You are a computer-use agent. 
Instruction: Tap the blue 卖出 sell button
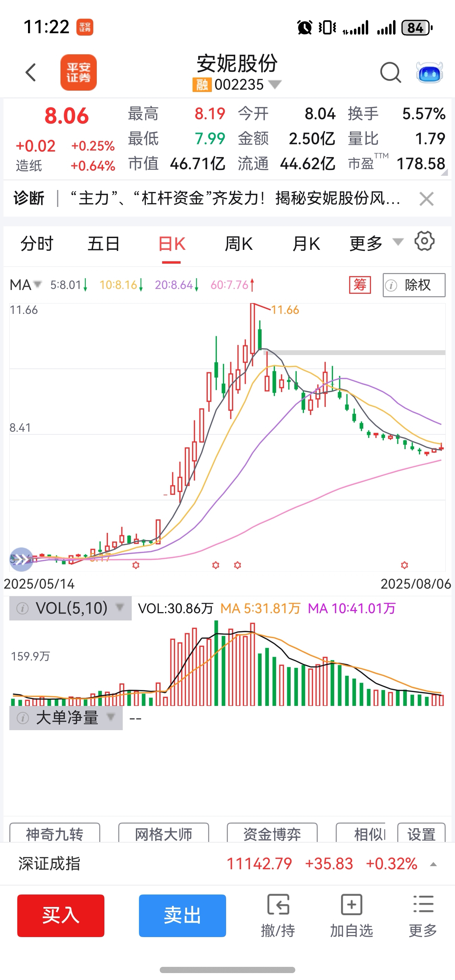point(183,915)
